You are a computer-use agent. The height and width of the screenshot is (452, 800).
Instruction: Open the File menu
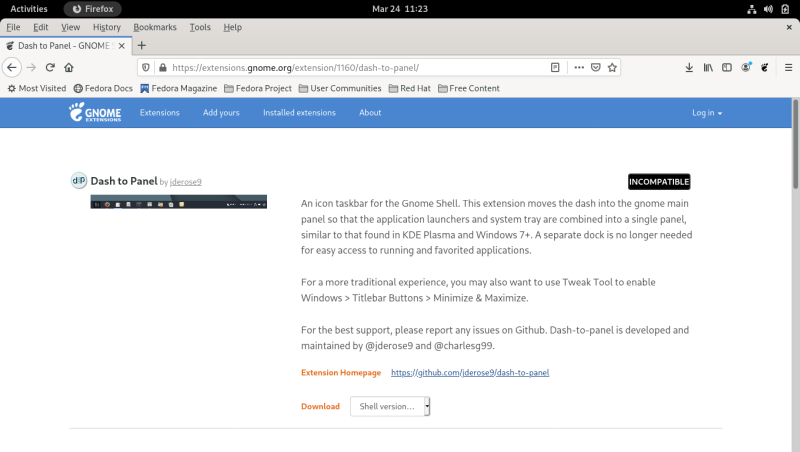coord(13,27)
